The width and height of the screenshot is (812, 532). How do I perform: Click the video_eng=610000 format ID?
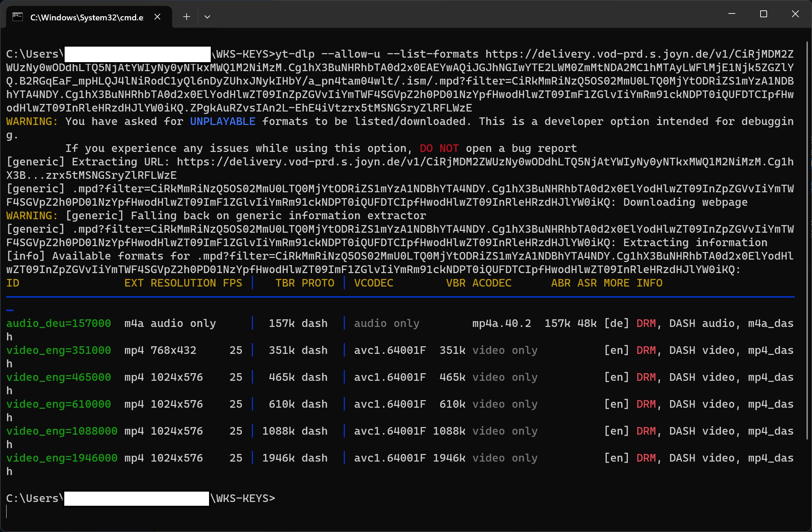pyautogui.click(x=58, y=404)
